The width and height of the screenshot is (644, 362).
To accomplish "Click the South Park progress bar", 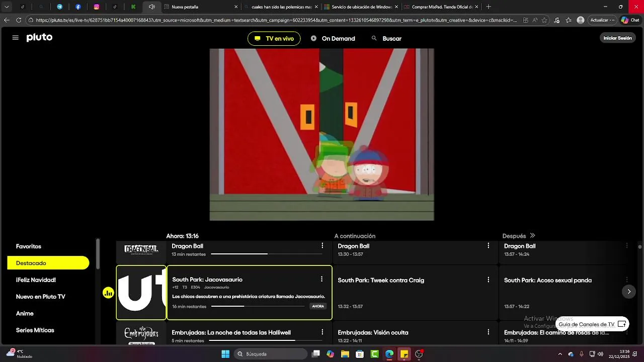I will tap(258, 306).
